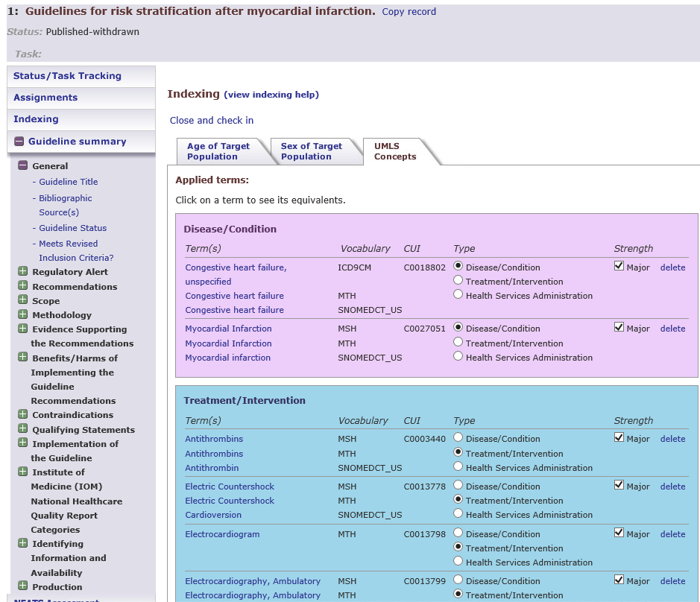Expand the Scope plus icon
700x602 pixels.
(x=23, y=300)
